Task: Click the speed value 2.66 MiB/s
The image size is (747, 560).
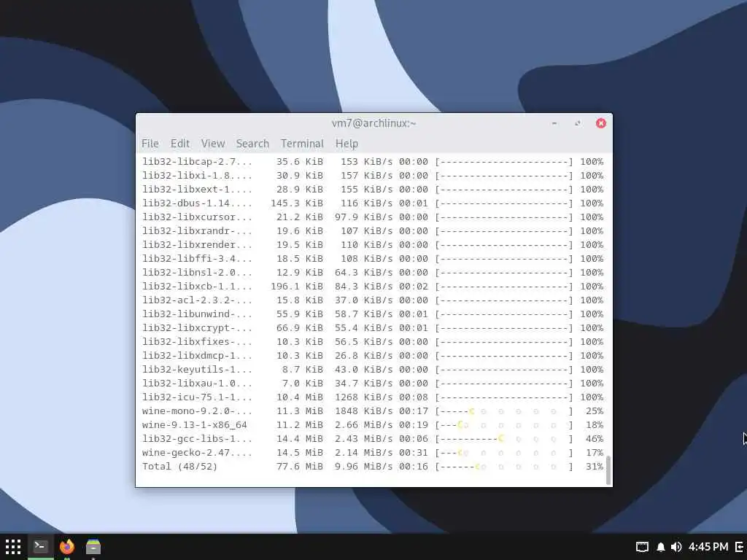Action: (x=363, y=425)
